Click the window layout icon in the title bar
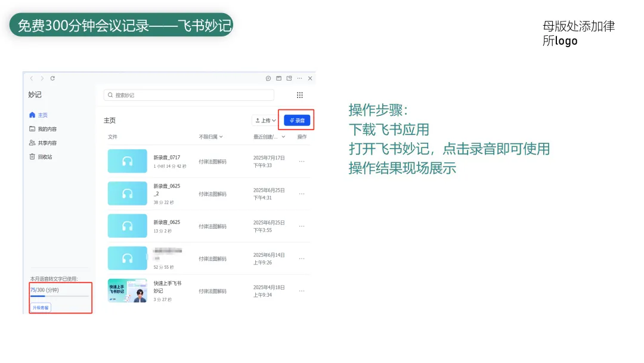 (279, 78)
